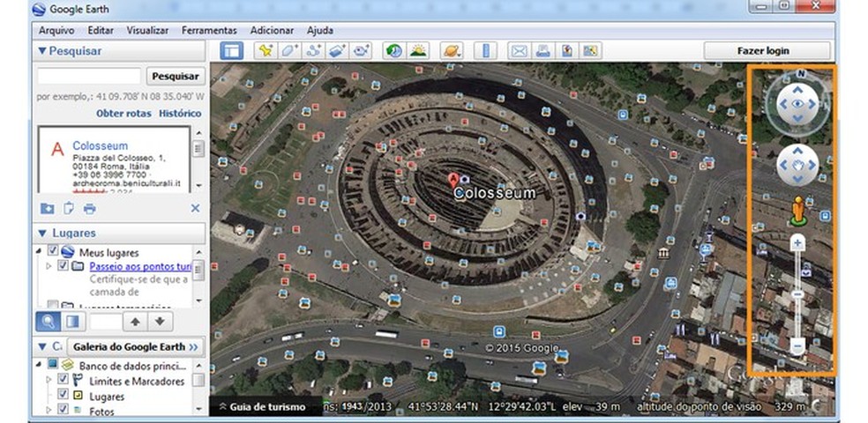Open the Arquivo menu
This screenshot has width=868, height=423.
[x=56, y=31]
